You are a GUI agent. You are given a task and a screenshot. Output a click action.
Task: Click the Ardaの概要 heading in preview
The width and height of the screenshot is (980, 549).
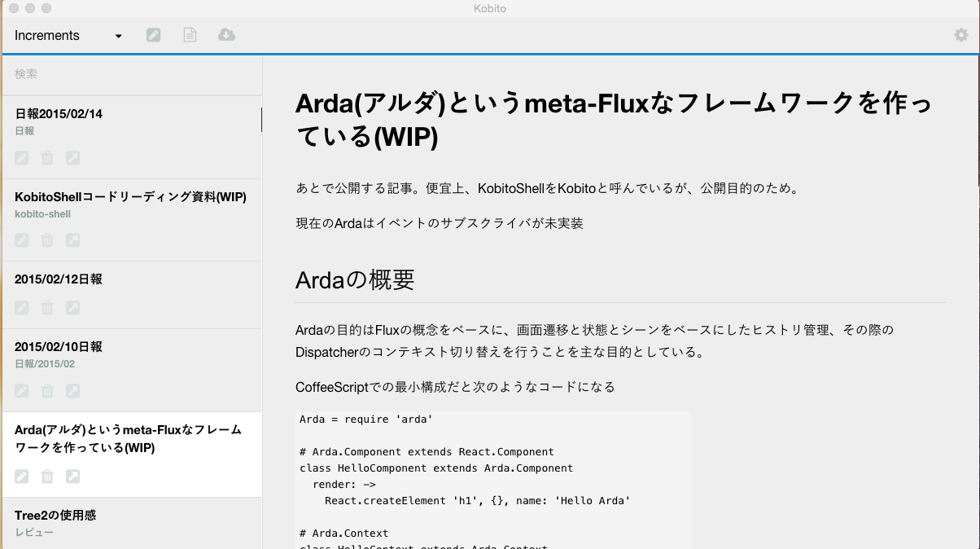click(x=355, y=280)
